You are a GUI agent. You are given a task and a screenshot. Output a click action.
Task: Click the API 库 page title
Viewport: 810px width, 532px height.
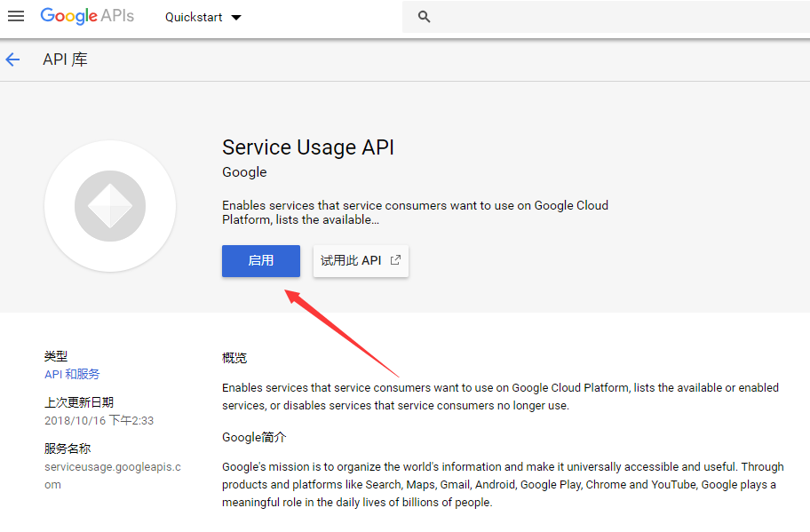[65, 60]
